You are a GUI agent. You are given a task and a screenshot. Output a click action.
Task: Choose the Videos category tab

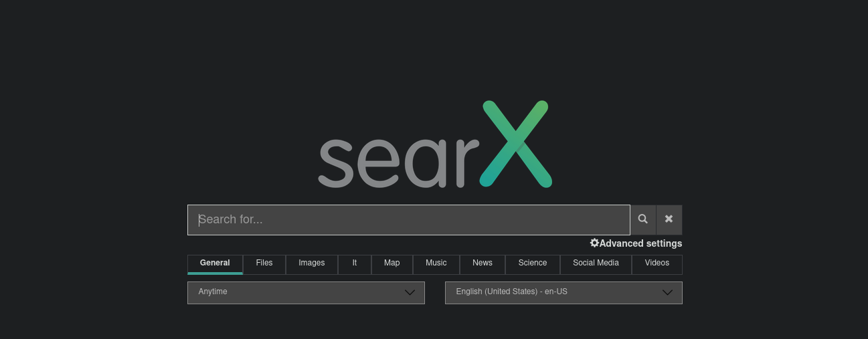click(657, 264)
